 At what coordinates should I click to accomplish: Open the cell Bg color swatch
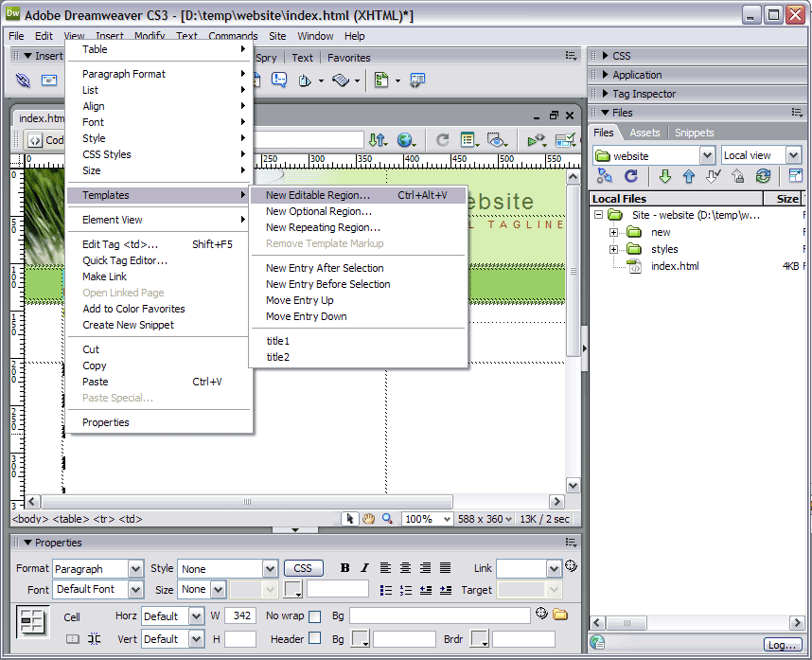click(361, 639)
